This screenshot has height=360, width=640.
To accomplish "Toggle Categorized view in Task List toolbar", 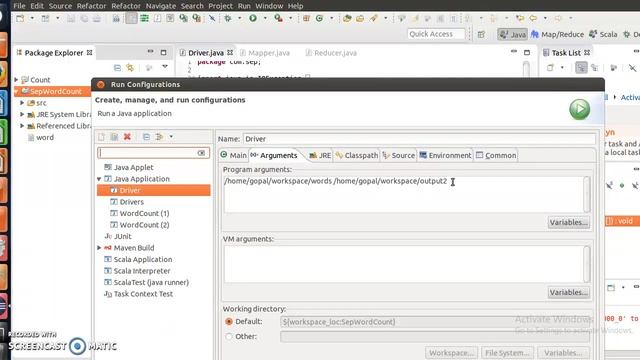I will click(x=581, y=68).
